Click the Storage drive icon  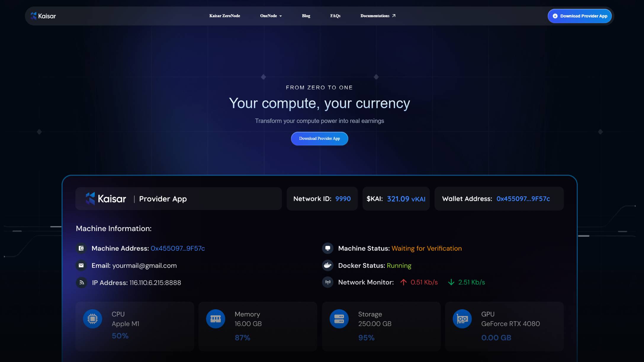click(339, 319)
